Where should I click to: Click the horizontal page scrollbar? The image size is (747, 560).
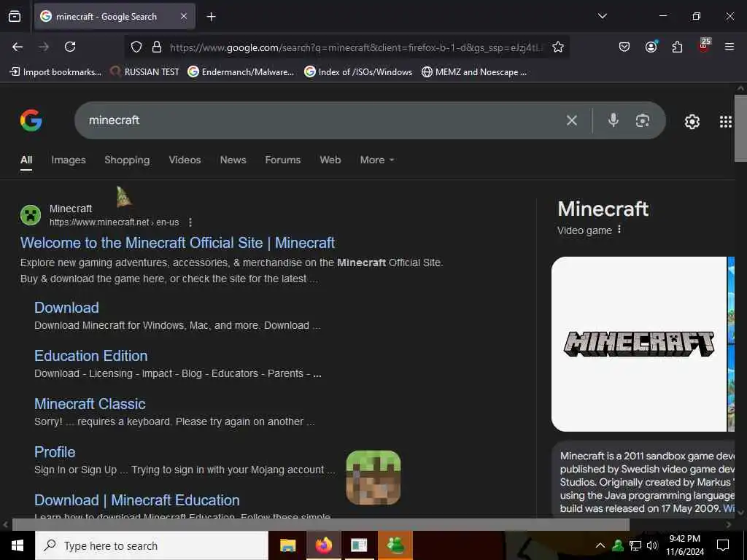tap(321, 524)
